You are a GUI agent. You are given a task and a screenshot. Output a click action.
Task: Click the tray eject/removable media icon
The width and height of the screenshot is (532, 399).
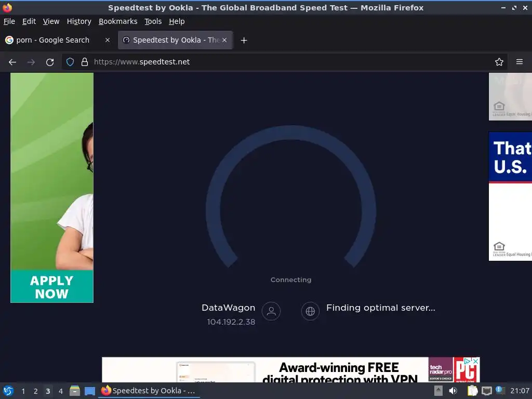pos(438,391)
